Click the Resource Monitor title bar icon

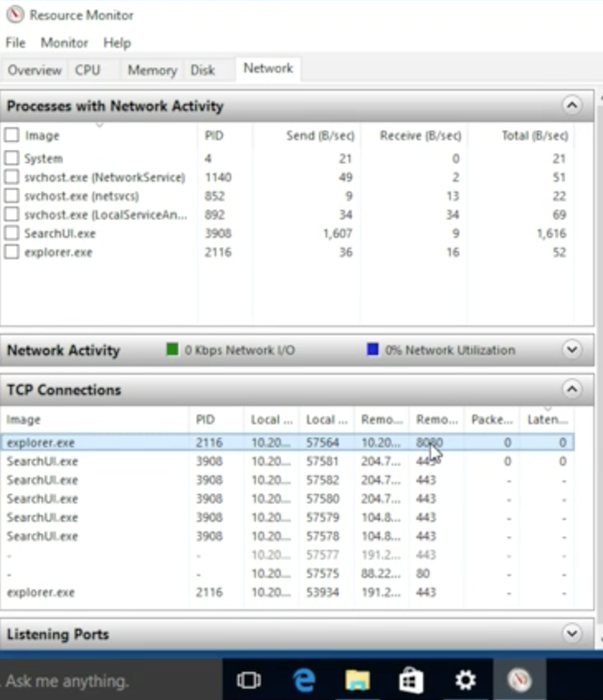click(15, 14)
